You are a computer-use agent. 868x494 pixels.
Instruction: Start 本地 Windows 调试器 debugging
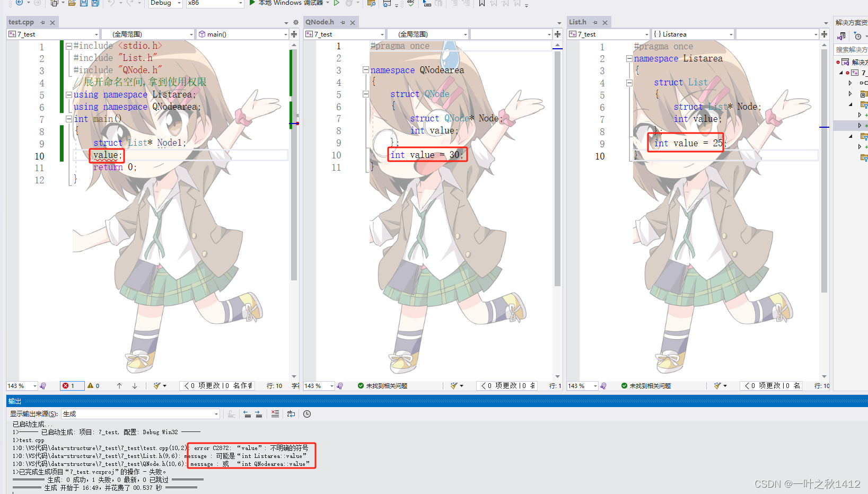[x=290, y=3]
